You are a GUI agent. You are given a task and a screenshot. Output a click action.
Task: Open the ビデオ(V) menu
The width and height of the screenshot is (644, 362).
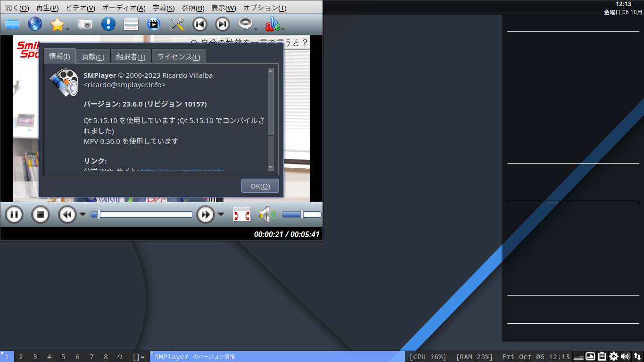(81, 8)
